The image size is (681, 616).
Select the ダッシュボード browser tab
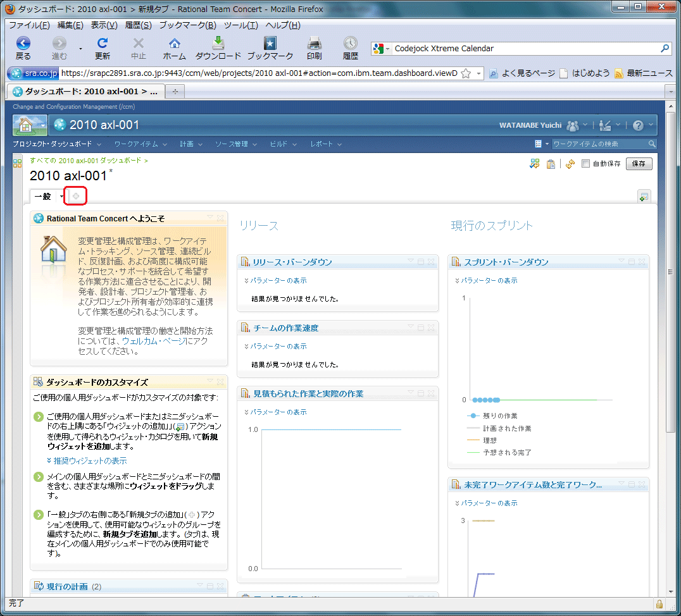[86, 92]
